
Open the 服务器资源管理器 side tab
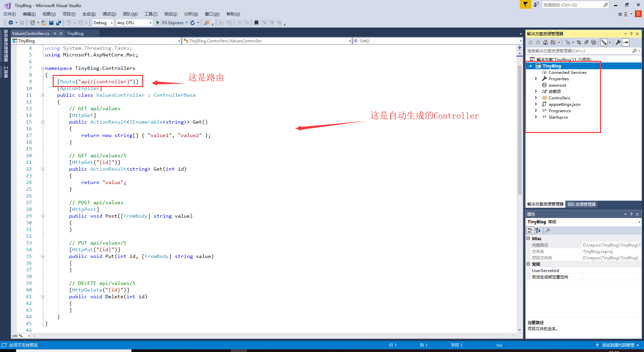(x=6, y=46)
